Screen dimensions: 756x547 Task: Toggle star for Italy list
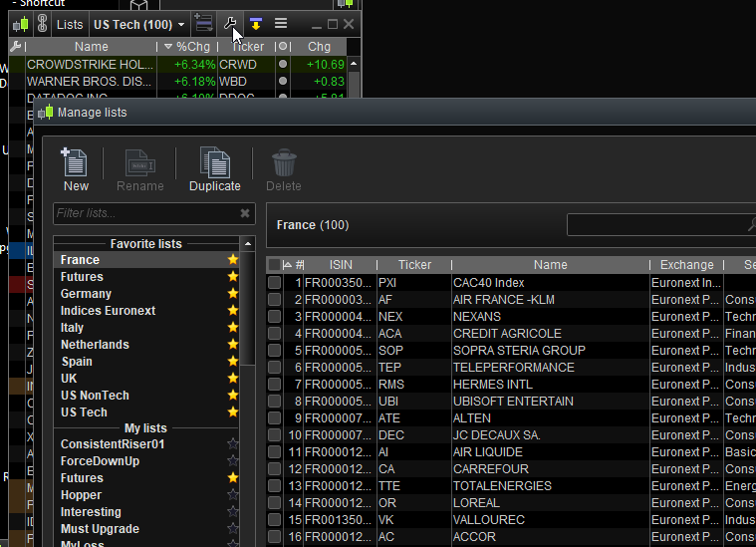tap(233, 327)
